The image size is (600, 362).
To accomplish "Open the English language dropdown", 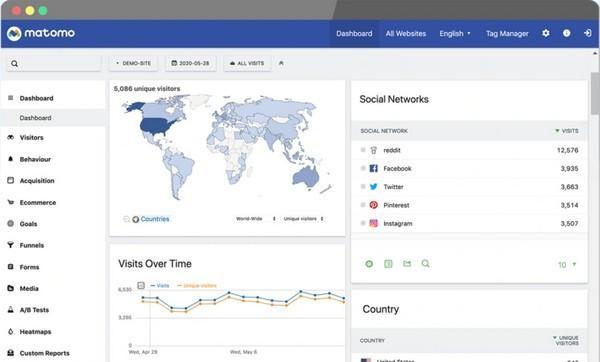I will coord(455,34).
